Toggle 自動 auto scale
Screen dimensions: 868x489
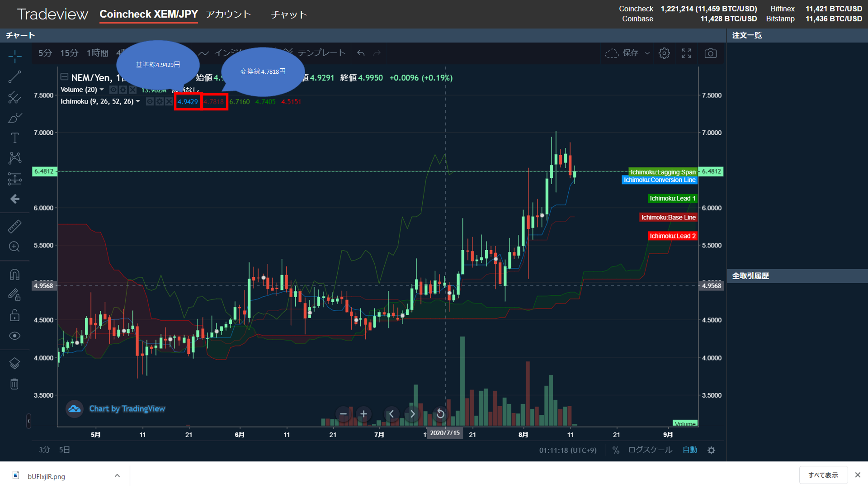click(x=690, y=450)
